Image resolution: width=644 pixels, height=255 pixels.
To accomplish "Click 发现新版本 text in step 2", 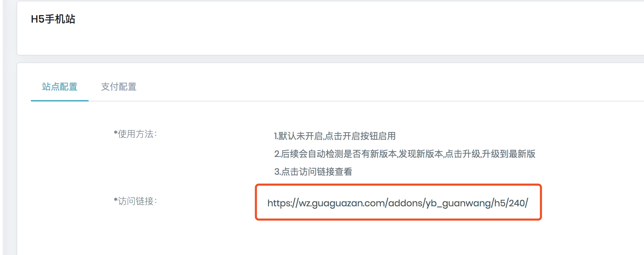I will tap(421, 154).
